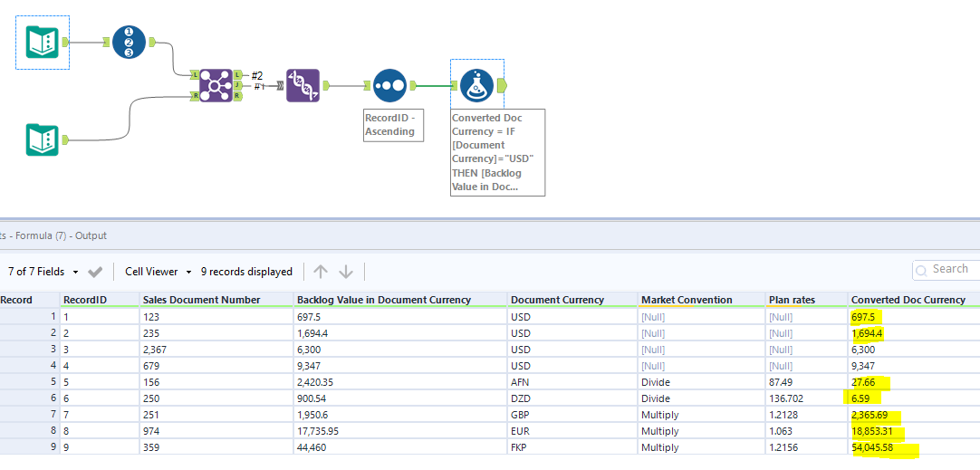
Task: Select the Join tool on canvas
Action: pos(216,85)
